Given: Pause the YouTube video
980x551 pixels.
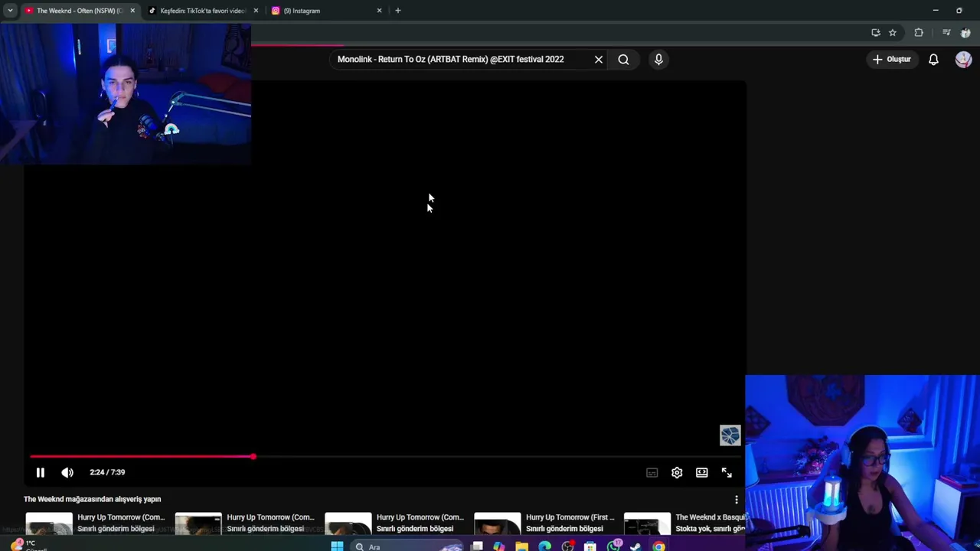Looking at the screenshot, I should [40, 472].
